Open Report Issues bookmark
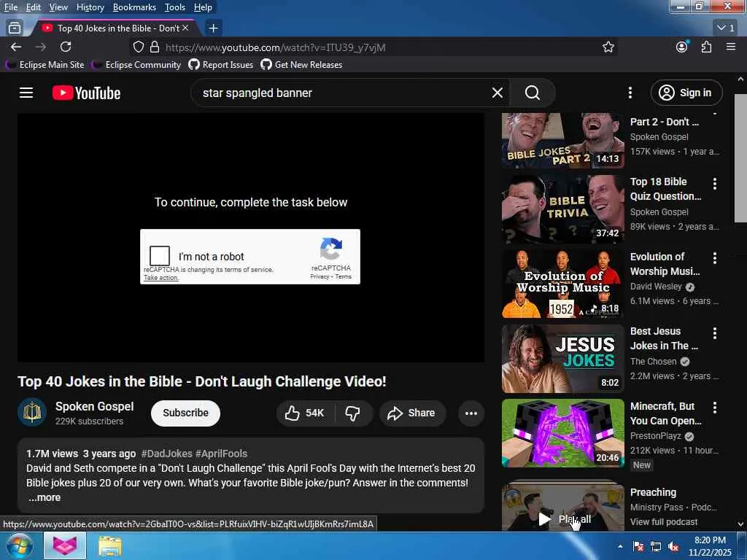The width and height of the screenshot is (747, 560). pos(221,65)
